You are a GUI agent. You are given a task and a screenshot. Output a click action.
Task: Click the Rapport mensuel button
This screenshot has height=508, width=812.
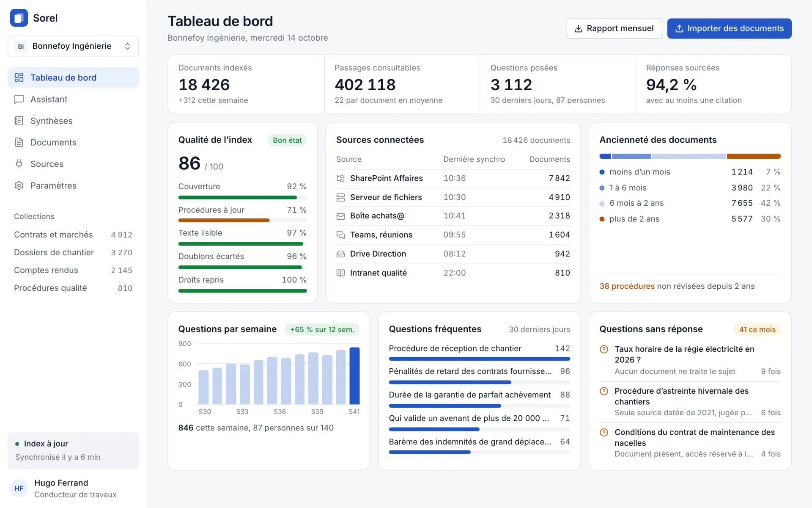614,28
